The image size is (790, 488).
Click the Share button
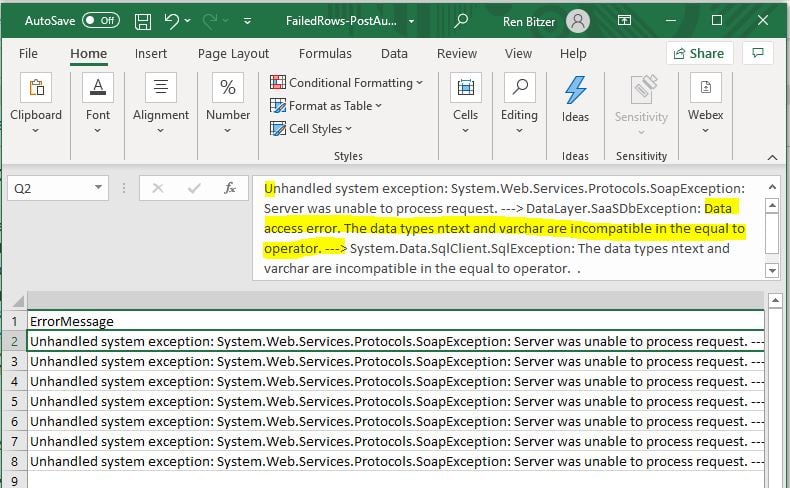(x=699, y=54)
